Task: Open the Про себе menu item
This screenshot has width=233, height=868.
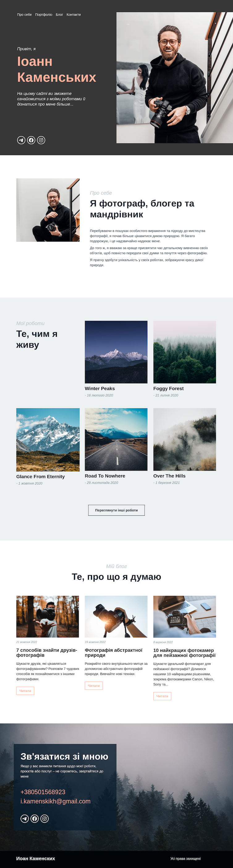Action: 24,15
